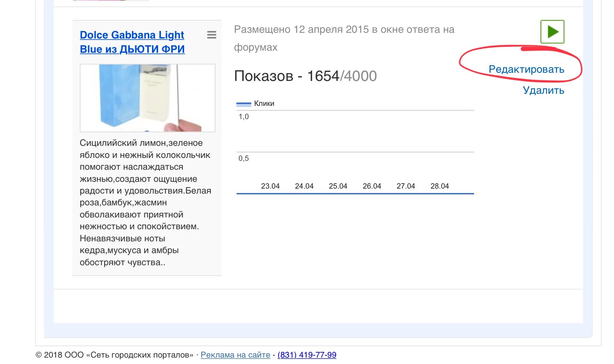Click the 1,0 axis value on chart
The image size is (614, 364).
[244, 117]
